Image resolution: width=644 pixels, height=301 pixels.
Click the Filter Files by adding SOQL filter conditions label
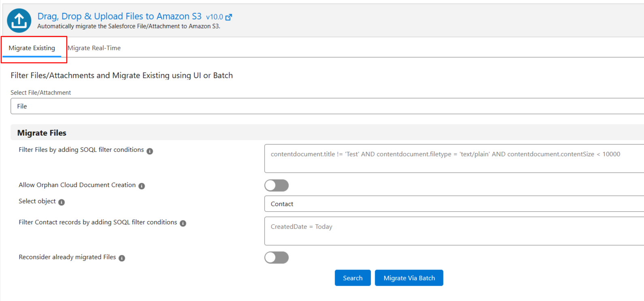pyautogui.click(x=81, y=149)
